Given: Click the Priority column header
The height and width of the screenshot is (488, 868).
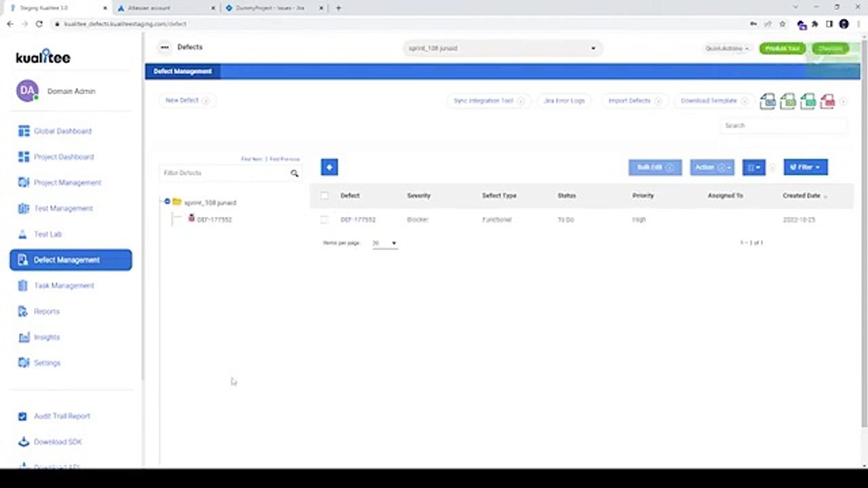Looking at the screenshot, I should click(643, 196).
